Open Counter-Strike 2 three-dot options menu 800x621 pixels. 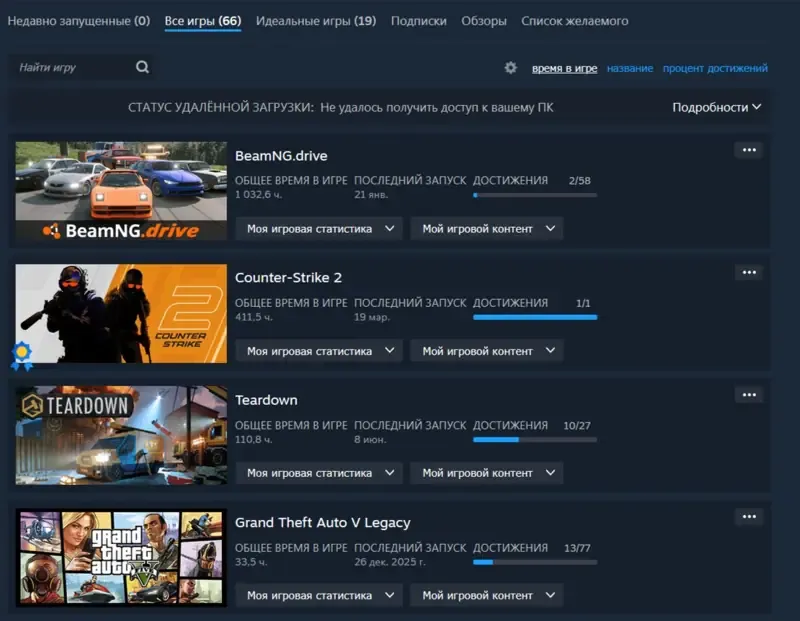(x=749, y=272)
